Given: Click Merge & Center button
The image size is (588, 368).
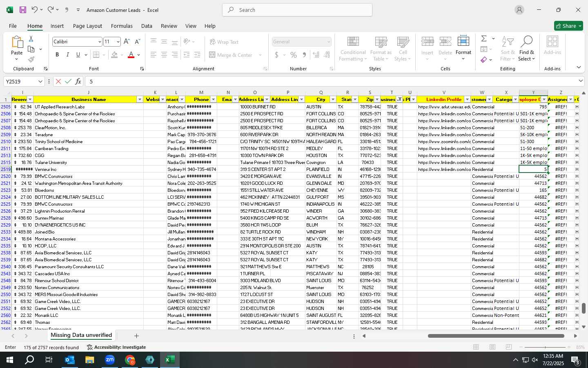Looking at the screenshot, I should pyautogui.click(x=231, y=55).
